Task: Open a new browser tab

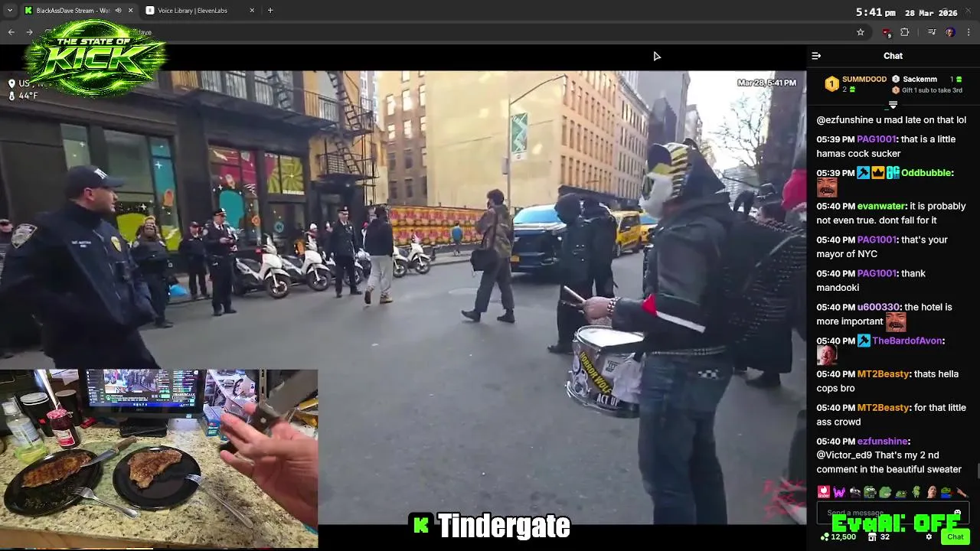Action: (x=270, y=11)
